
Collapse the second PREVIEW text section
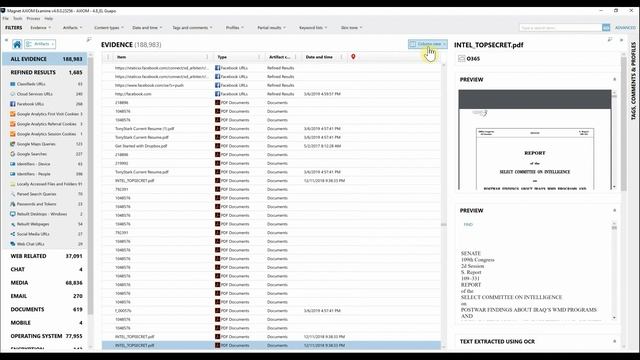[614, 211]
